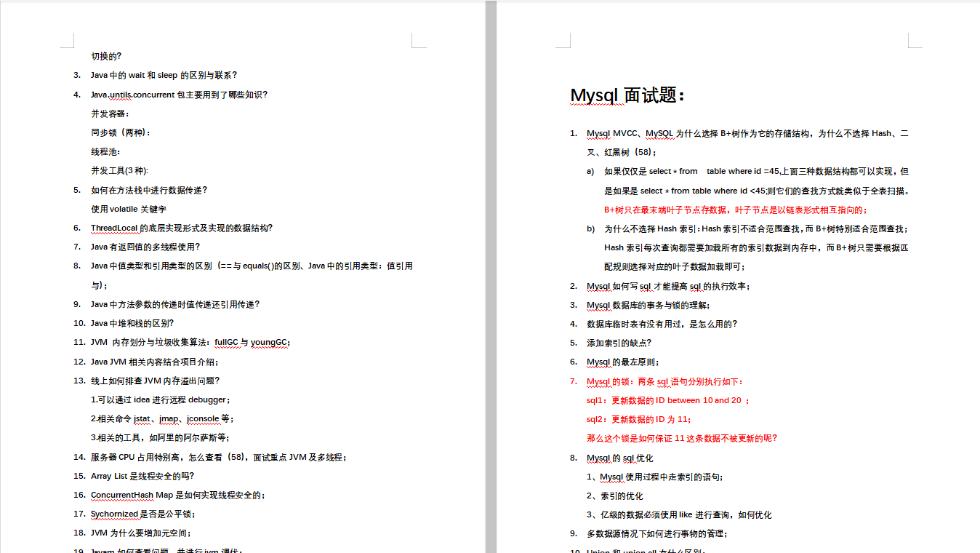
Task: Click the line '服务器 CPU 占用特别高，怎么查看'
Action: pyautogui.click(x=219, y=457)
